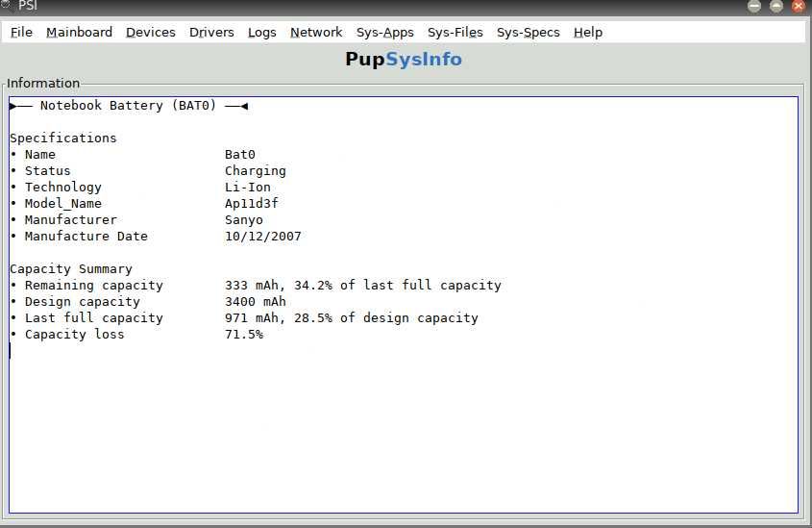Image resolution: width=812 pixels, height=528 pixels.
Task: Open the File menu
Action: (x=21, y=32)
